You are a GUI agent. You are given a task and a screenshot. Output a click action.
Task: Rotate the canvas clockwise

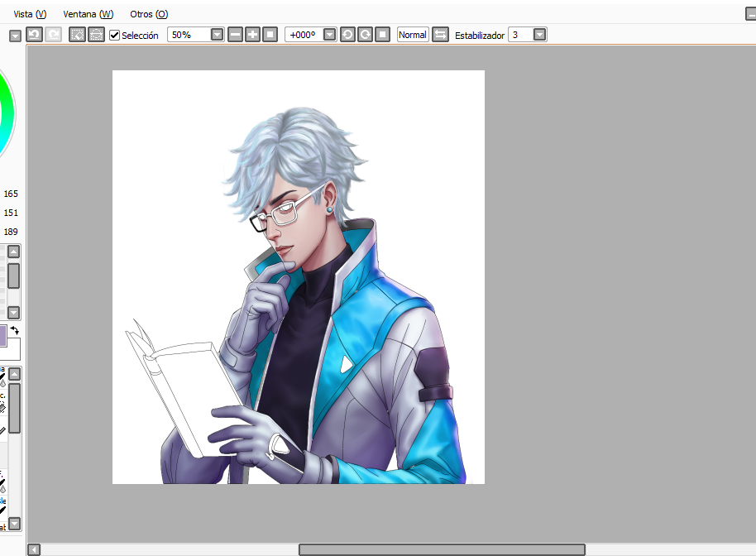tap(365, 35)
